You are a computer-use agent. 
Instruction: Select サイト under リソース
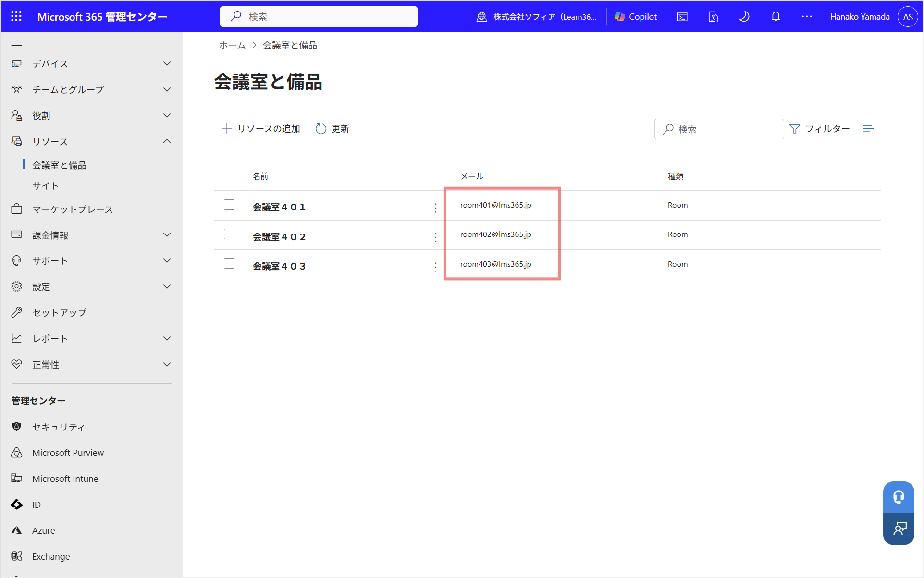pyautogui.click(x=46, y=186)
